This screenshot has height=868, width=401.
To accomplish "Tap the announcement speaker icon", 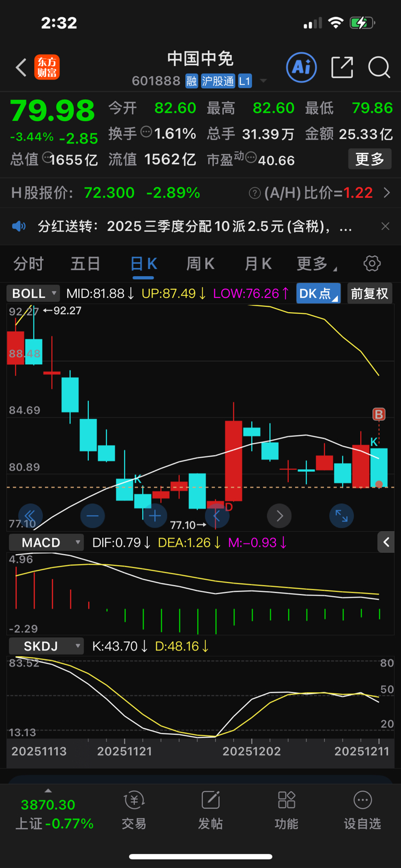I will [19, 226].
